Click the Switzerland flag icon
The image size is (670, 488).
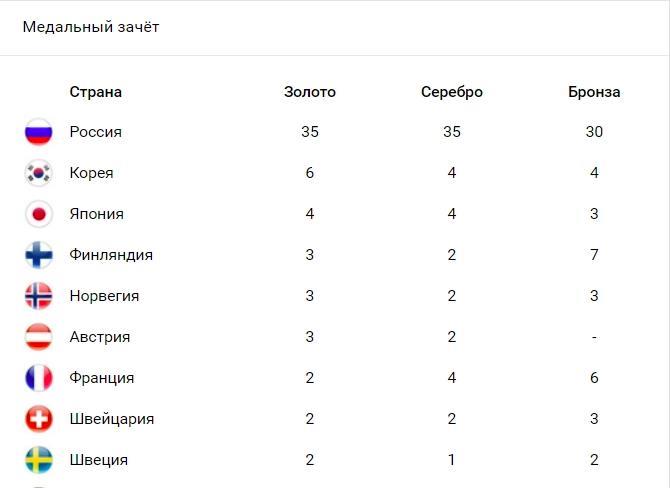[38, 419]
